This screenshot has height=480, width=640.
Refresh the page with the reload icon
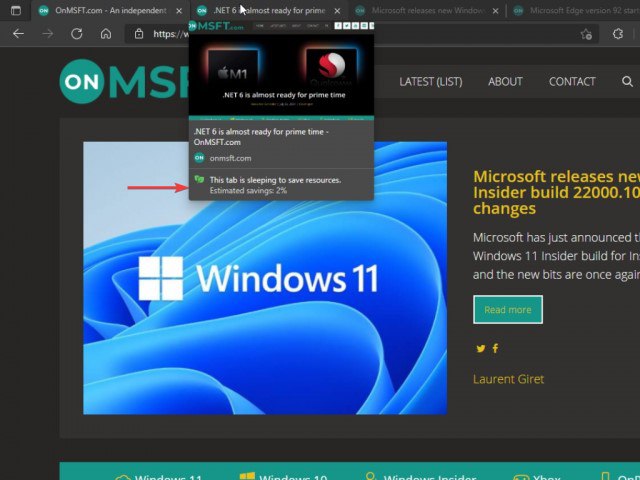coord(77,34)
